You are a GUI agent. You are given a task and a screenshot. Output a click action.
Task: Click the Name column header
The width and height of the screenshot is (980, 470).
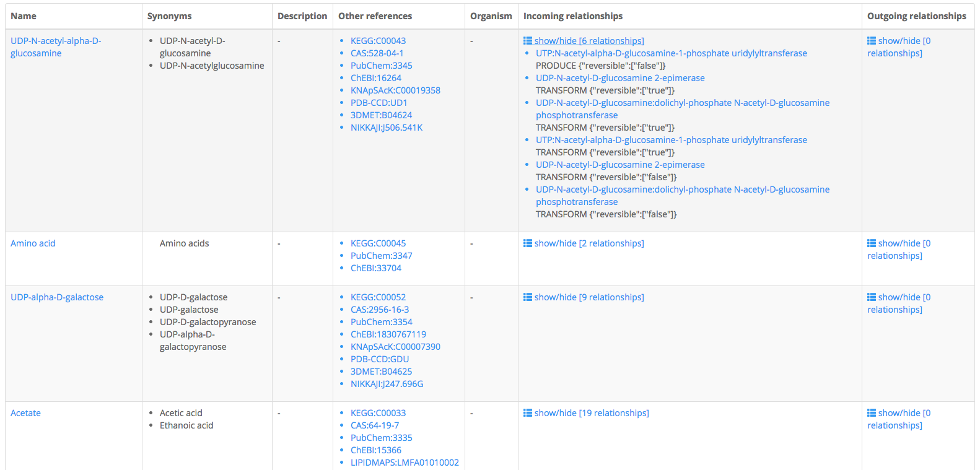pyautogui.click(x=24, y=16)
